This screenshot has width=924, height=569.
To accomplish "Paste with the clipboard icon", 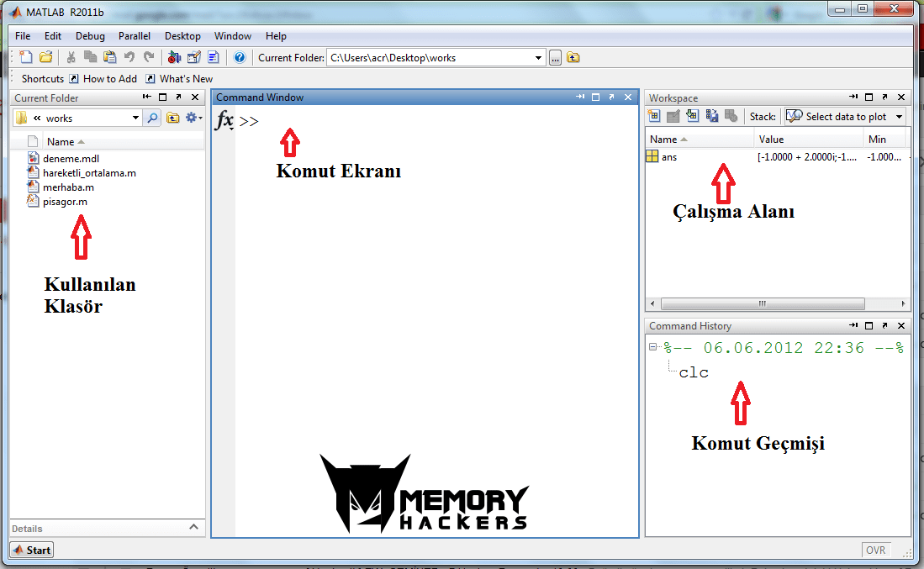I will click(x=109, y=57).
